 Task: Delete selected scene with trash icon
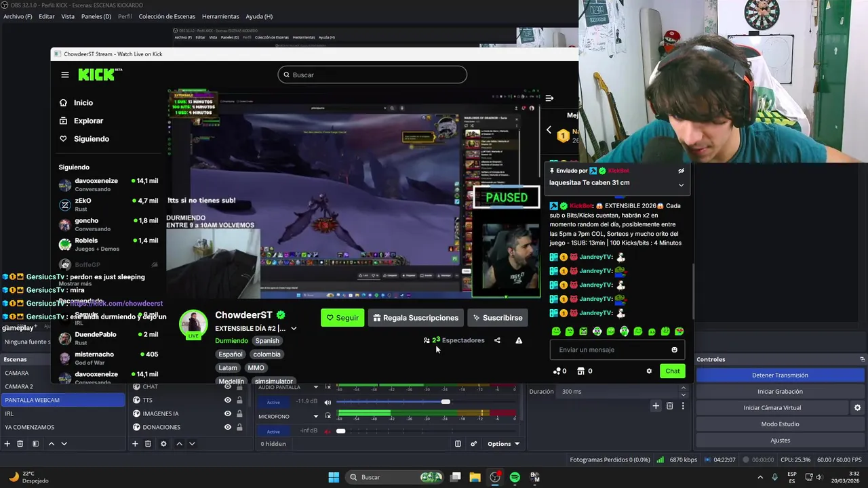click(20, 444)
